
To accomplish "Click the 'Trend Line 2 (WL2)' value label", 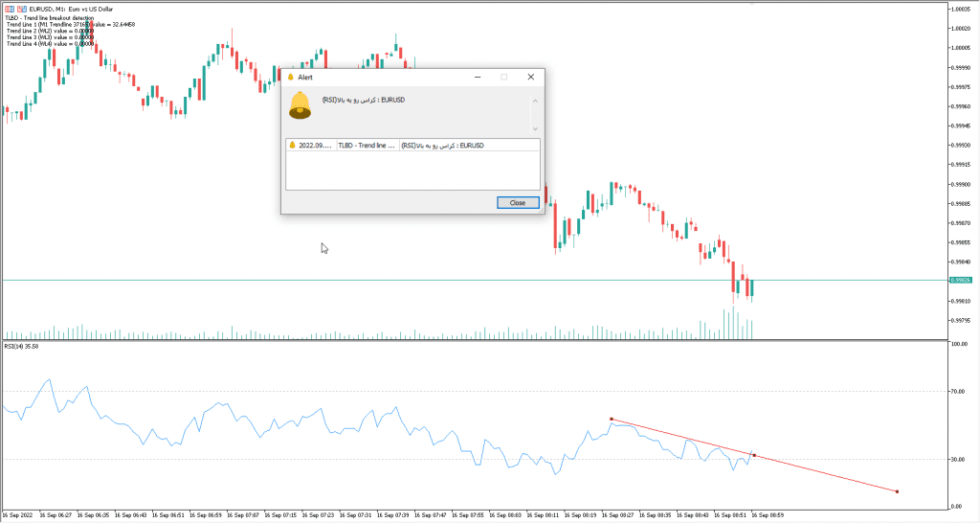I will click(51, 31).
